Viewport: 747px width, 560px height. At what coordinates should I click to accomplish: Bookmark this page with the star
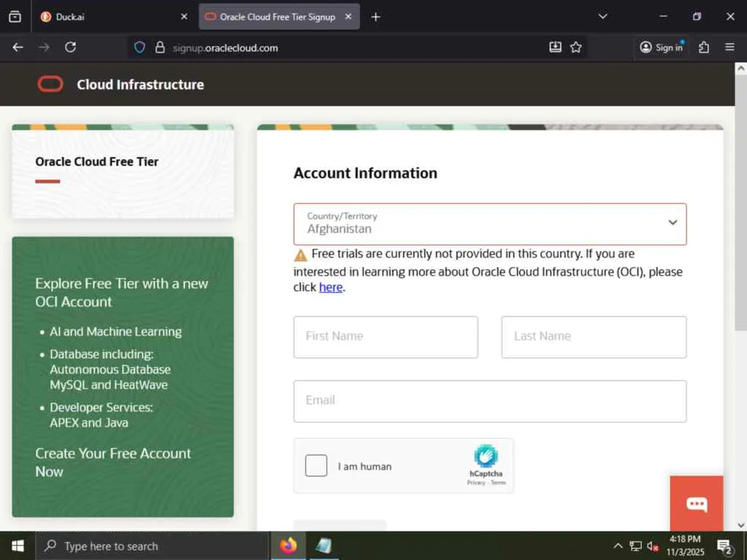tap(576, 47)
